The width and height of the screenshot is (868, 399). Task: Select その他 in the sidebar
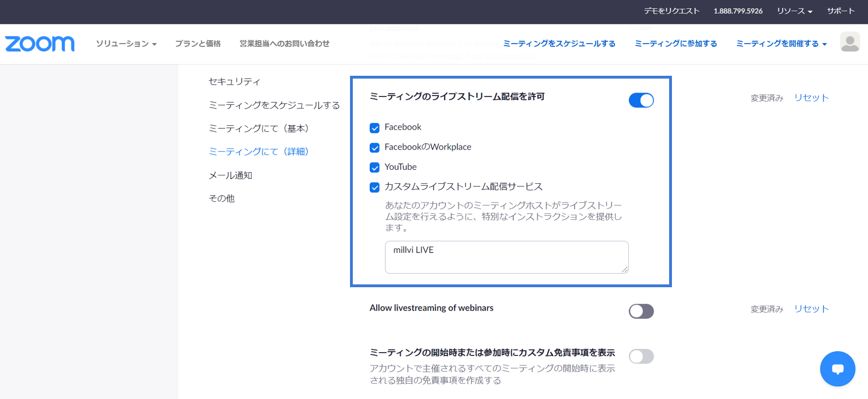pos(221,198)
